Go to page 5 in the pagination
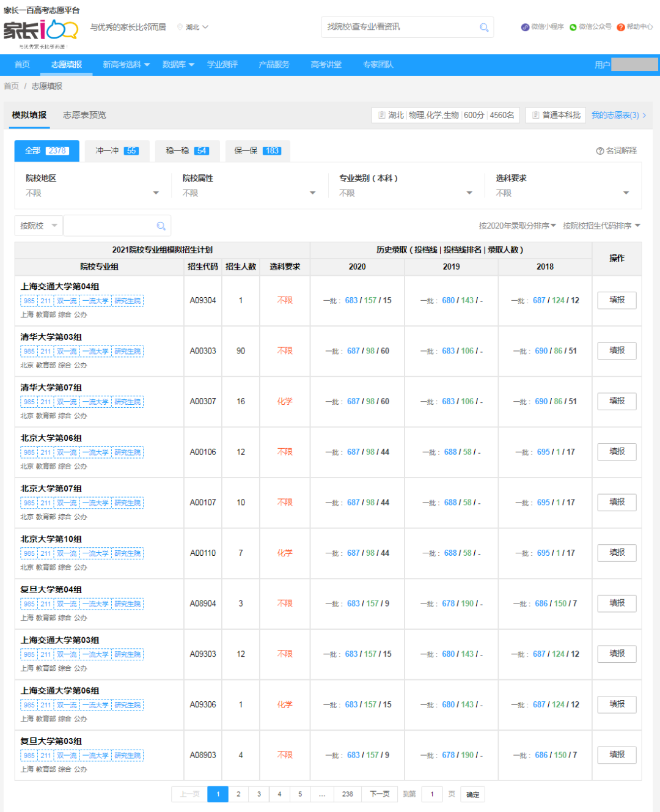This screenshot has height=812, width=660. [300, 794]
